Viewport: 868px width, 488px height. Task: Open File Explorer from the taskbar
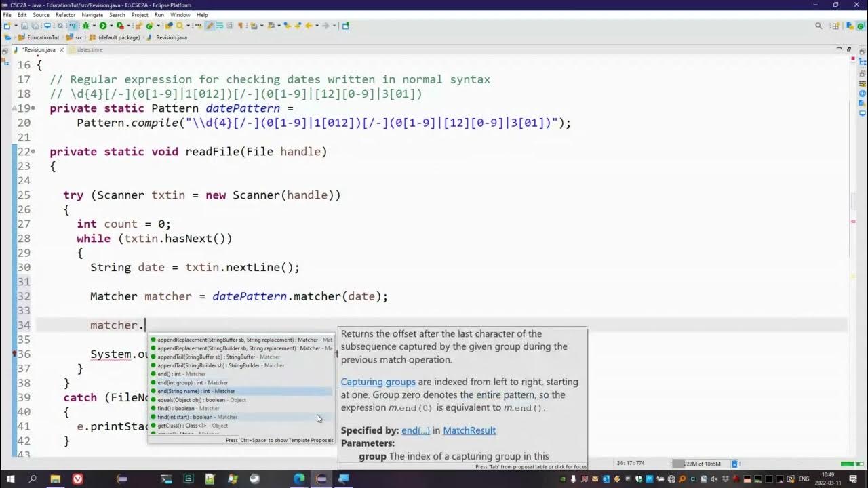tap(55, 479)
